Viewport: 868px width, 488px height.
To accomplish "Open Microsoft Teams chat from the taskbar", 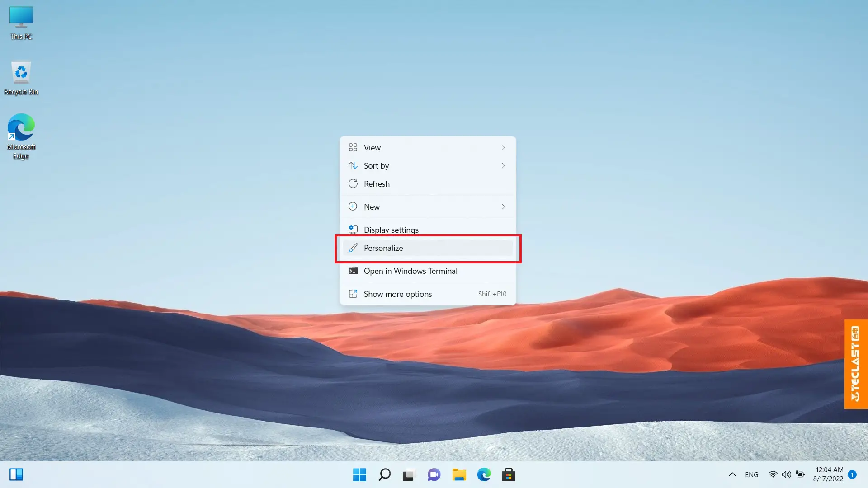I will pos(434,474).
